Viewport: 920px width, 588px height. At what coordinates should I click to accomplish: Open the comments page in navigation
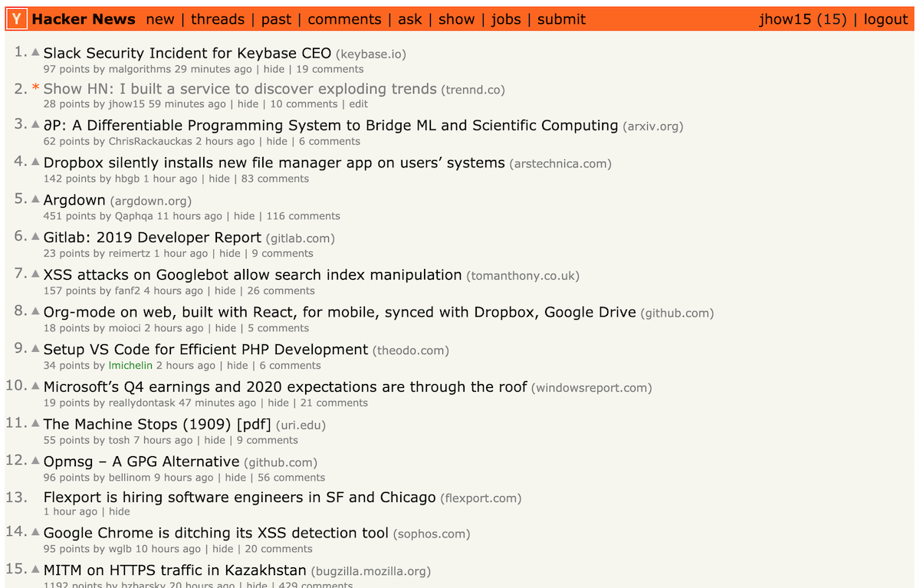point(344,19)
